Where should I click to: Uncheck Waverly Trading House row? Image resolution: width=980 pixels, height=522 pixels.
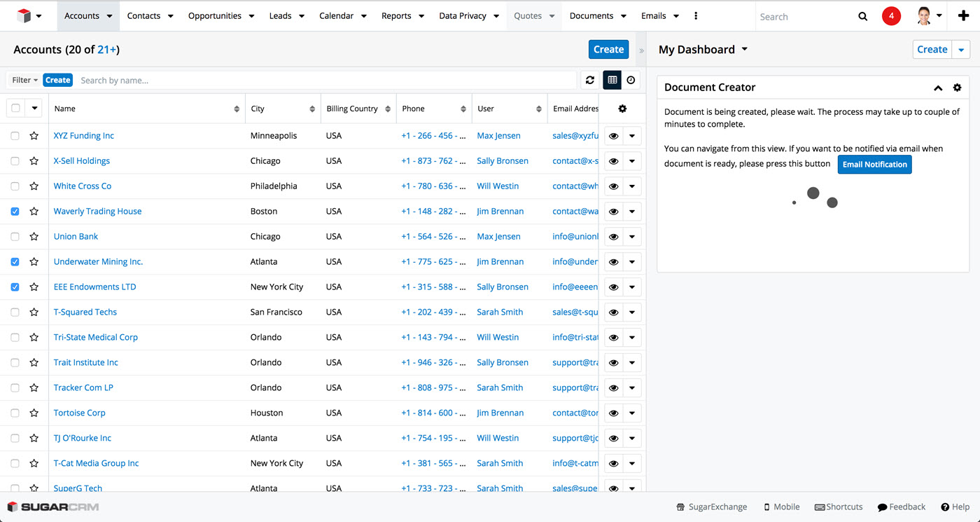[15, 212]
